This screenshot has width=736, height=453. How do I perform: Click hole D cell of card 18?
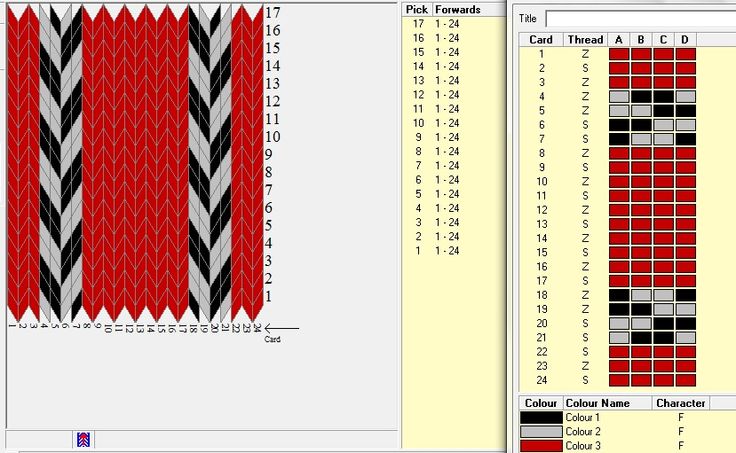click(x=685, y=295)
